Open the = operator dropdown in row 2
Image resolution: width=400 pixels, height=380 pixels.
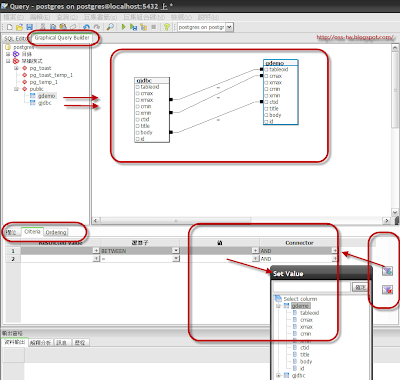pyautogui.click(x=176, y=258)
